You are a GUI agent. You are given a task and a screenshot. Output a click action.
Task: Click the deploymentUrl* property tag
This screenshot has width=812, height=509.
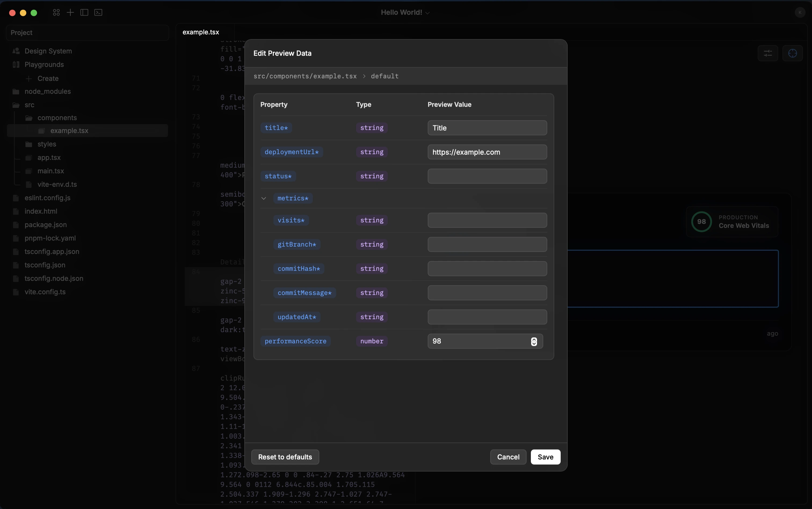coord(292,152)
